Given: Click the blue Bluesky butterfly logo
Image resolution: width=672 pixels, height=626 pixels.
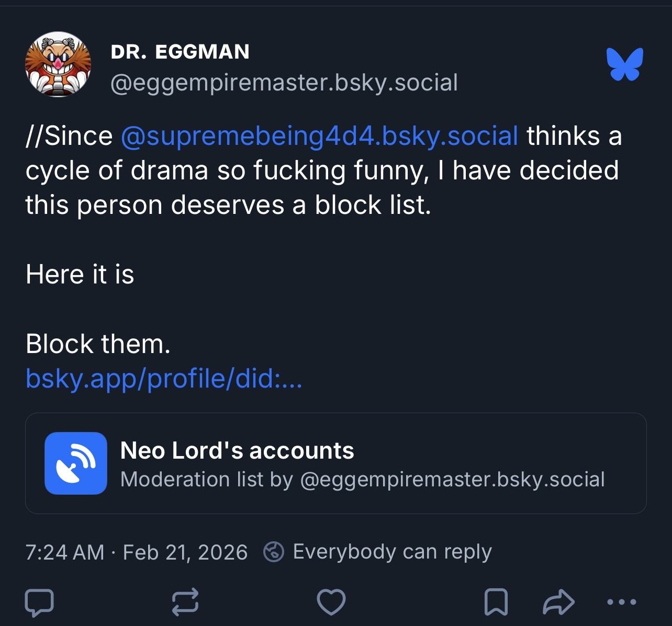Looking at the screenshot, I should point(624,64).
